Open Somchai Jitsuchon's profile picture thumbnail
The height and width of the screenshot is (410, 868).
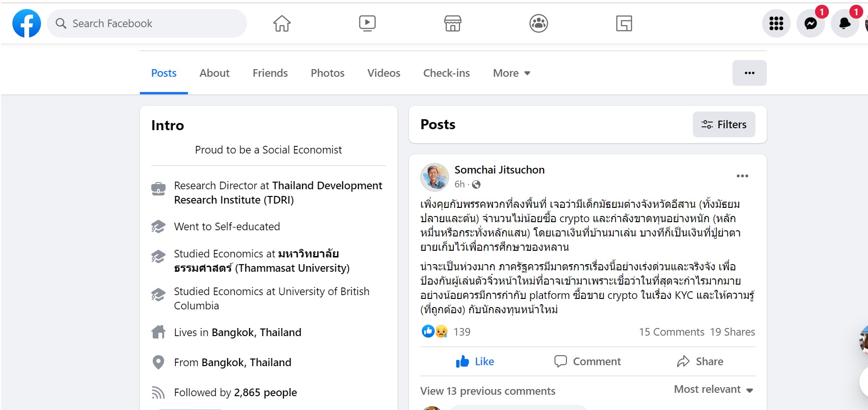(x=434, y=177)
